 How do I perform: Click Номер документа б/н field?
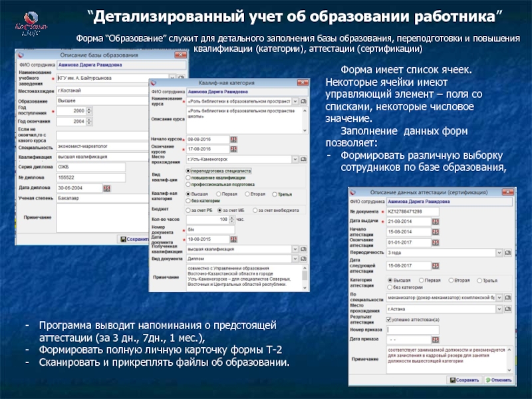click(210, 229)
